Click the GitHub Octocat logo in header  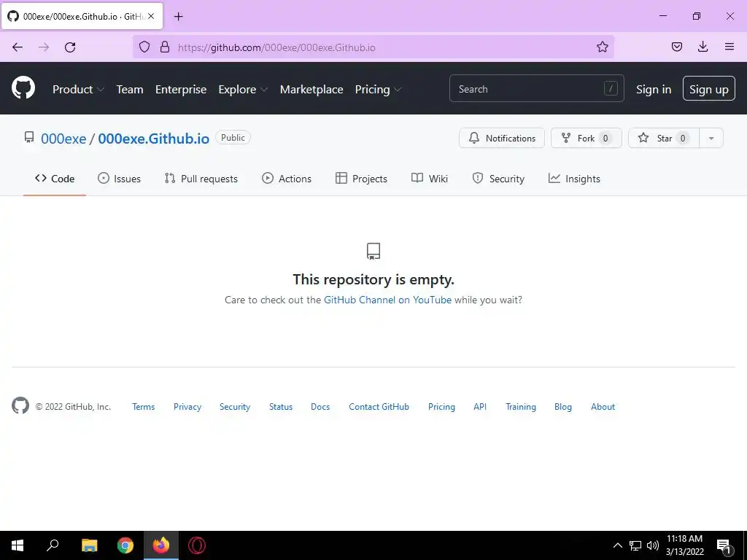23,88
